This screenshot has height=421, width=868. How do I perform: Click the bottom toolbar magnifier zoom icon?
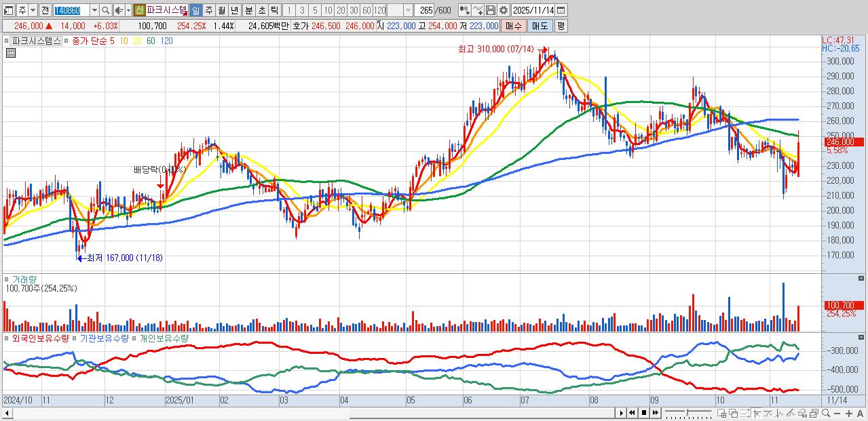tap(826, 414)
